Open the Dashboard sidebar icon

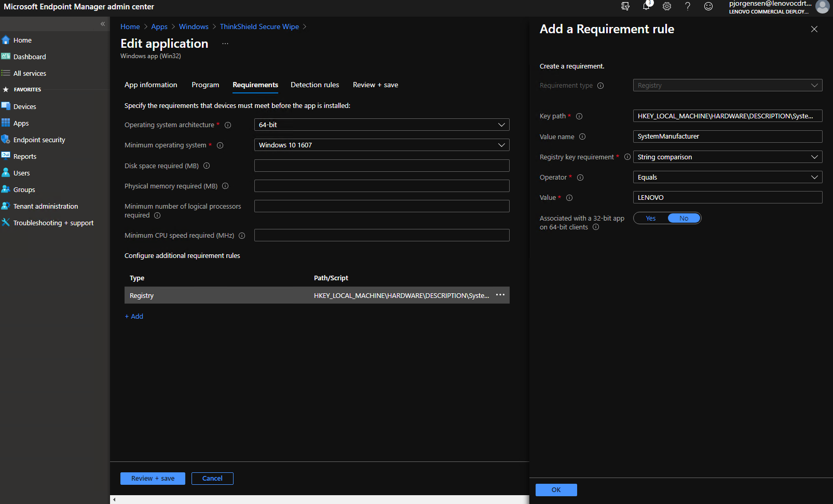(x=6, y=57)
